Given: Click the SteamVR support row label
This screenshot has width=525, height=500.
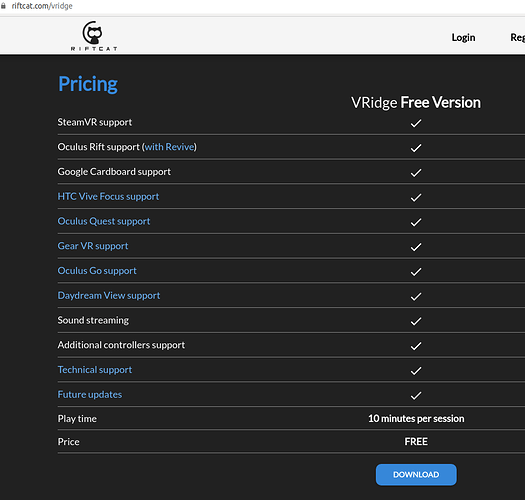Looking at the screenshot, I should tap(95, 122).
